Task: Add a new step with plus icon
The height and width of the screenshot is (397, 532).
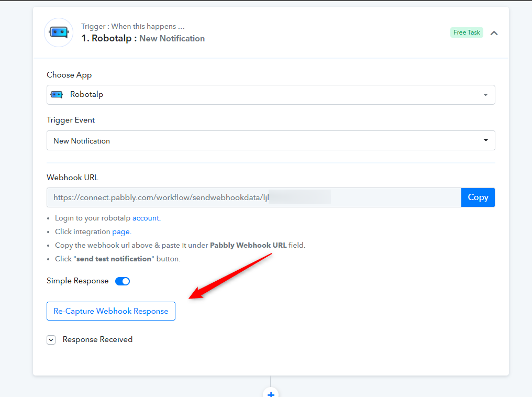Action: [271, 394]
